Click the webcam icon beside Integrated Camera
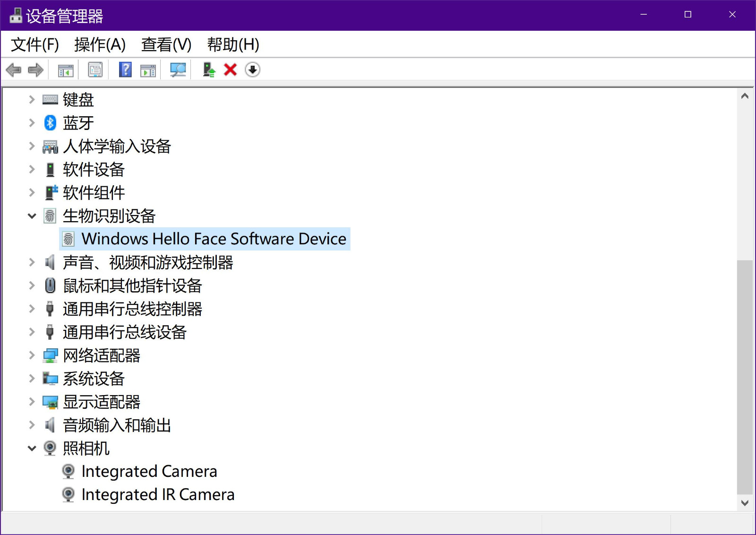 point(69,471)
